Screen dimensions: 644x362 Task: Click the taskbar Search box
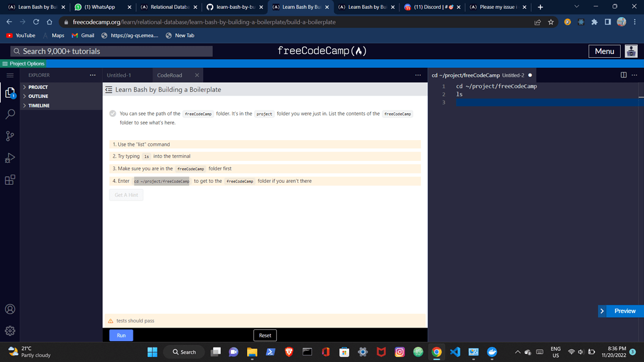click(184, 352)
